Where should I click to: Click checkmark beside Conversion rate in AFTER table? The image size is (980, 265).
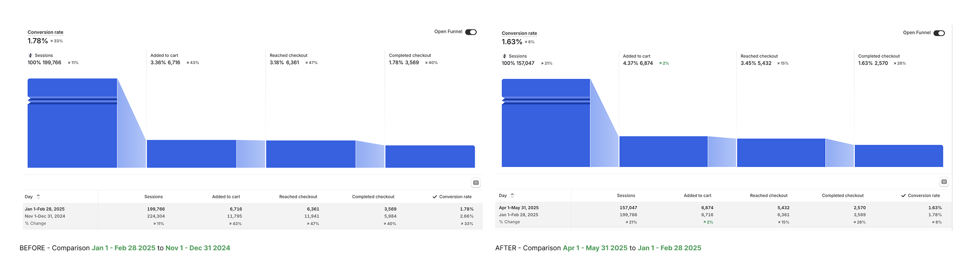[903, 196]
